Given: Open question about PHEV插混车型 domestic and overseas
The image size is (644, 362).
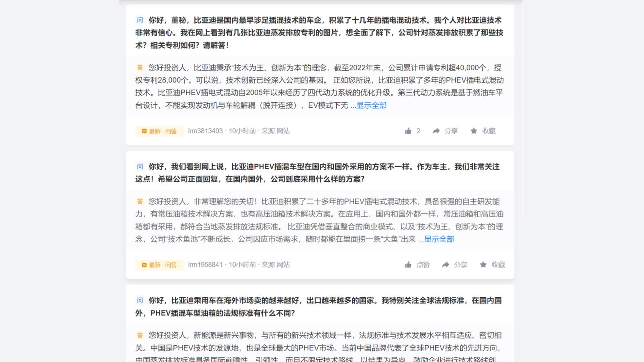Looking at the screenshot, I should [318, 173].
